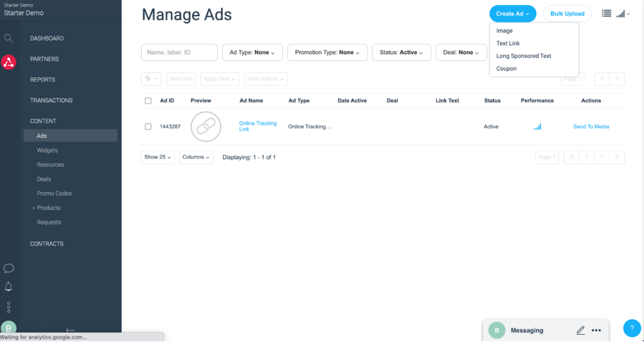644x342 pixels.
Task: Open notifications bell icon
Action: tap(8, 287)
